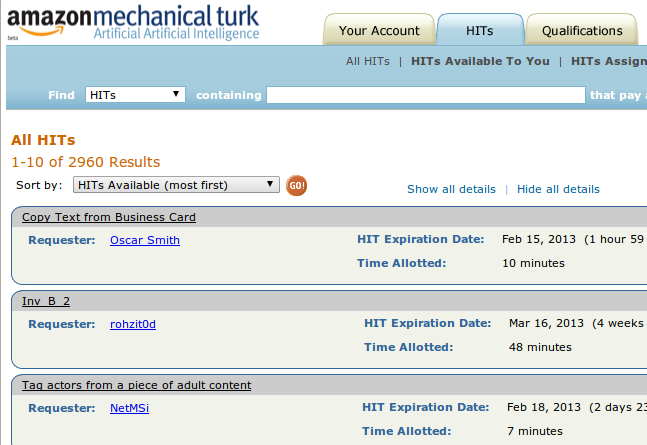Open the Inv_B_2 HIT title

click(46, 301)
